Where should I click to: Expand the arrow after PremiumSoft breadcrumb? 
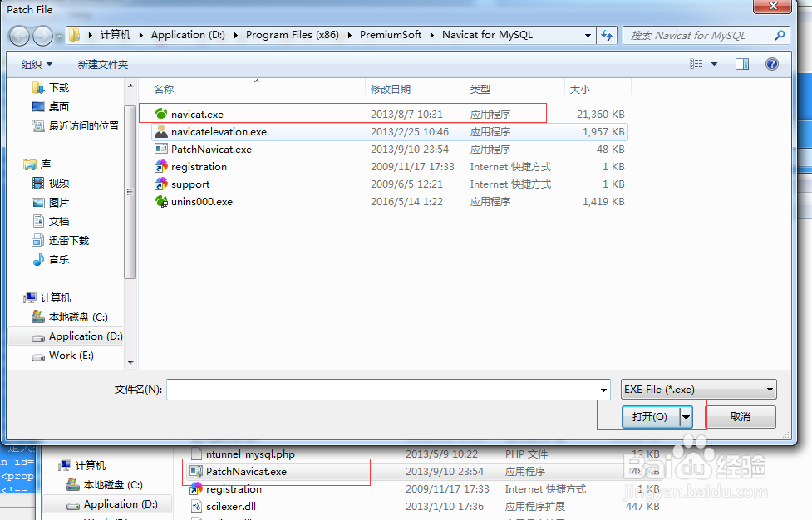coord(432,35)
